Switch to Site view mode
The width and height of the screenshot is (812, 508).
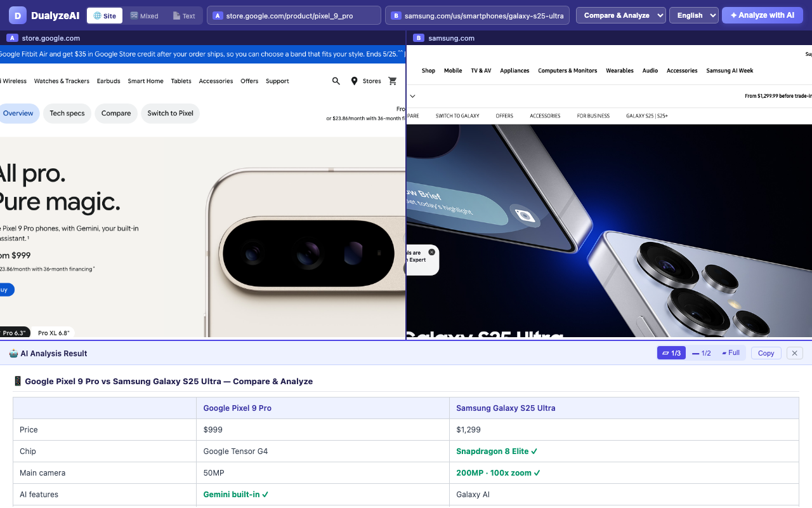pos(105,16)
